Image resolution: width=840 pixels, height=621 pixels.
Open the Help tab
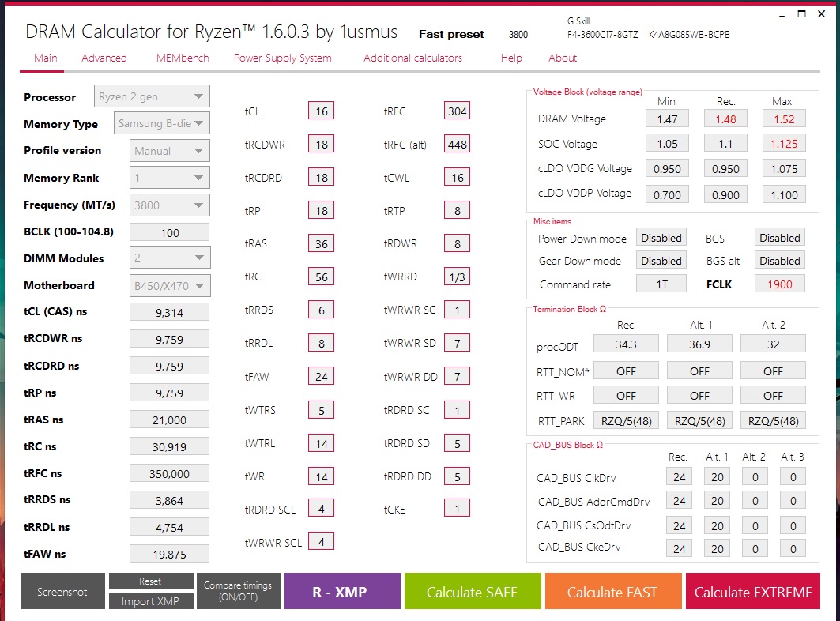(x=511, y=58)
